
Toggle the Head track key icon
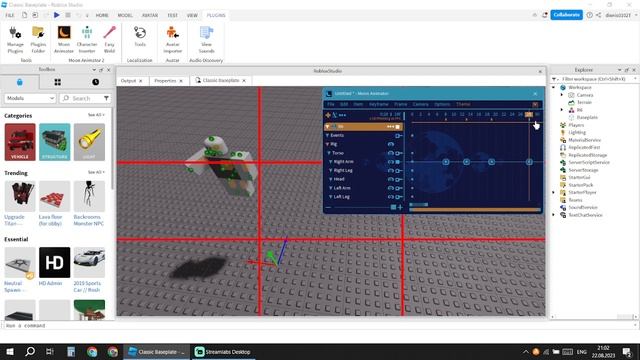398,179
